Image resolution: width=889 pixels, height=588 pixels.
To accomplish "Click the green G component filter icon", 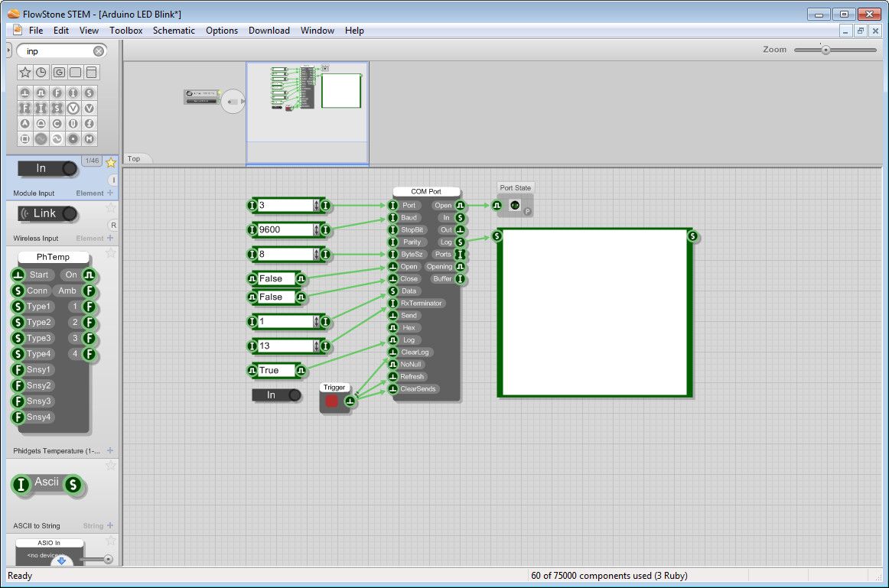I will coord(59,72).
